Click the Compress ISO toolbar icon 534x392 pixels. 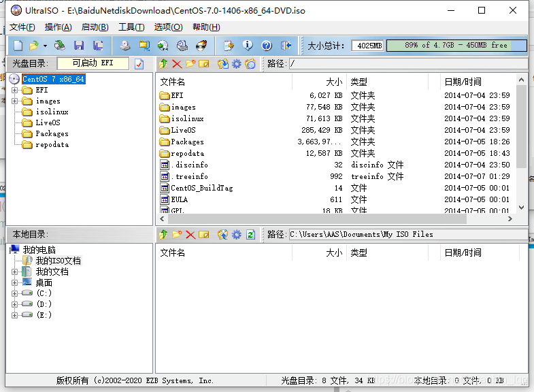[x=144, y=46]
